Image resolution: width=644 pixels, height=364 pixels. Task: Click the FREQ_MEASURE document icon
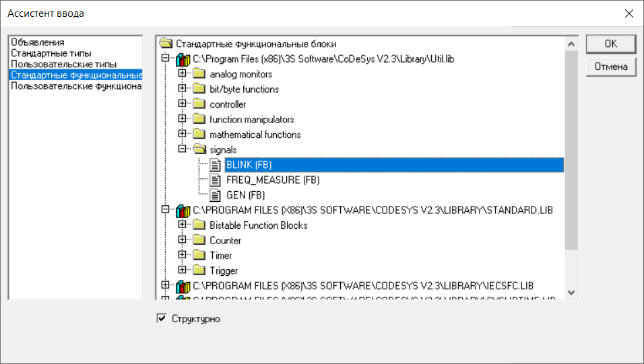pyautogui.click(x=216, y=180)
